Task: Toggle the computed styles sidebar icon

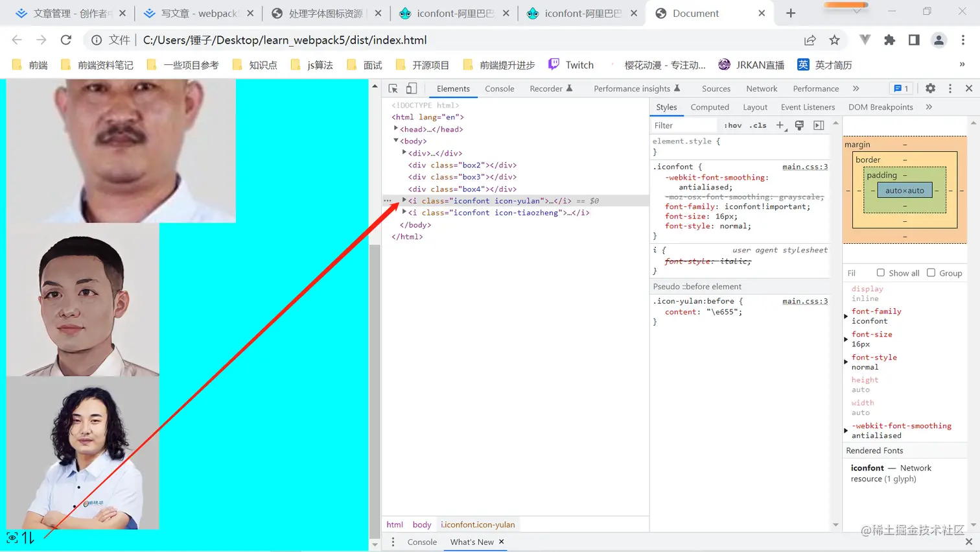Action: click(x=819, y=125)
